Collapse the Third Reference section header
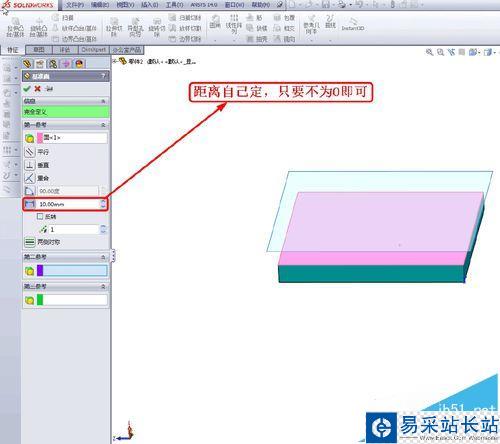 pyautogui.click(x=103, y=286)
